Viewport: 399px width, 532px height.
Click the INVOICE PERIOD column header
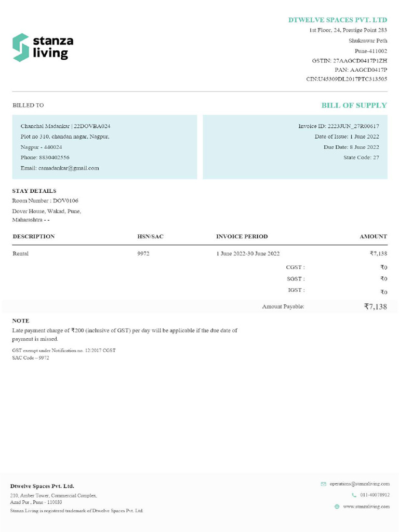tap(242, 236)
